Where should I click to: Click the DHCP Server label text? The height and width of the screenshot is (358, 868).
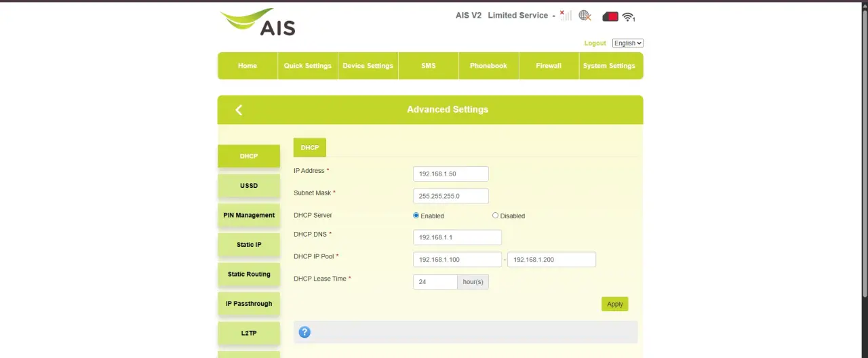tap(313, 215)
